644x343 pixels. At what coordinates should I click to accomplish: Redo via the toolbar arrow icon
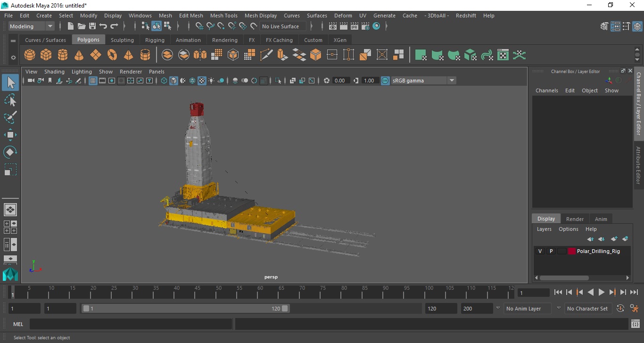pyautogui.click(x=114, y=26)
